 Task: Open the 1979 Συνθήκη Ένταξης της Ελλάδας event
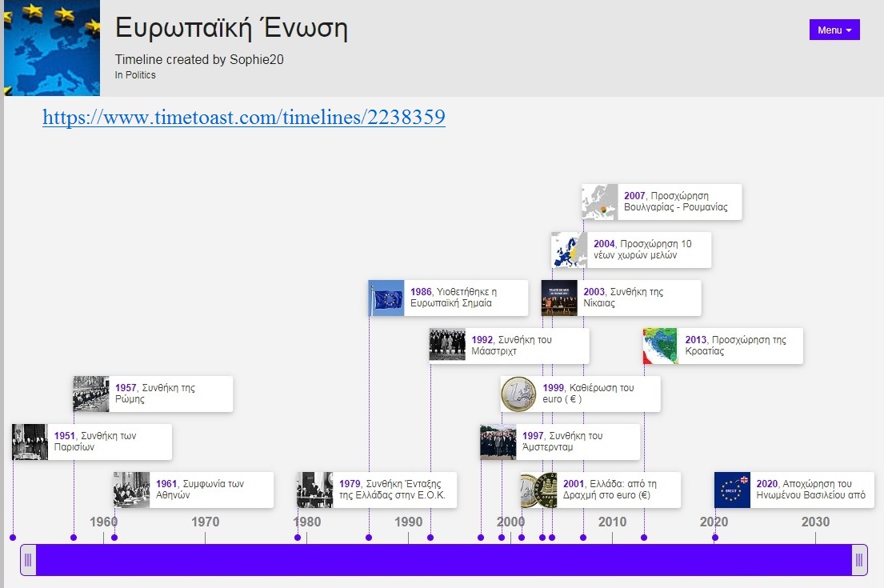coord(377,490)
